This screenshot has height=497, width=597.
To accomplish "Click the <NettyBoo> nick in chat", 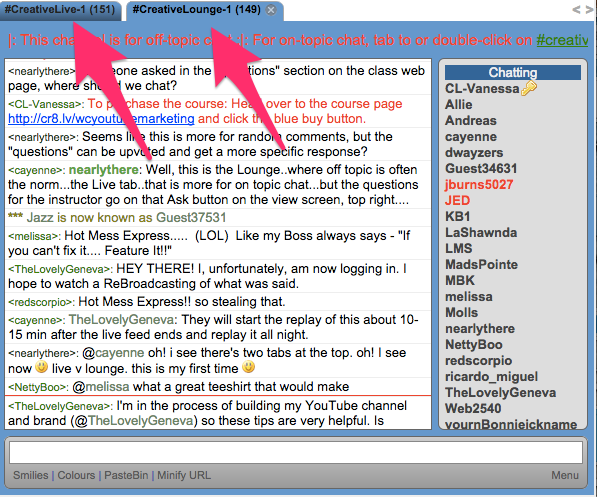I will click(38, 388).
